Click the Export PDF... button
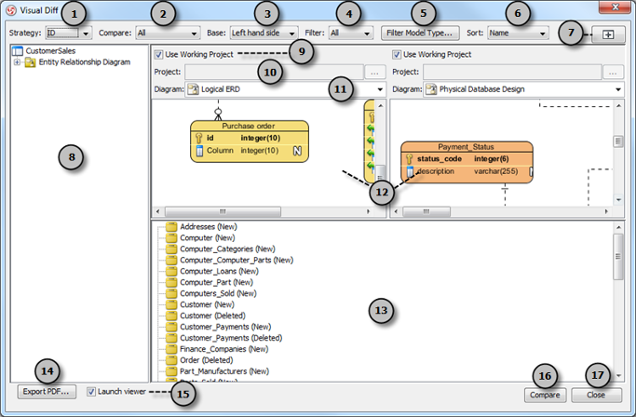This screenshot has width=636, height=417. coord(46,391)
